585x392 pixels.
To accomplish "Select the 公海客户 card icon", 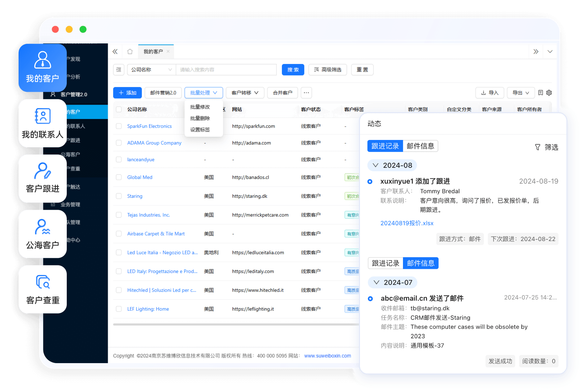I will pyautogui.click(x=43, y=227).
